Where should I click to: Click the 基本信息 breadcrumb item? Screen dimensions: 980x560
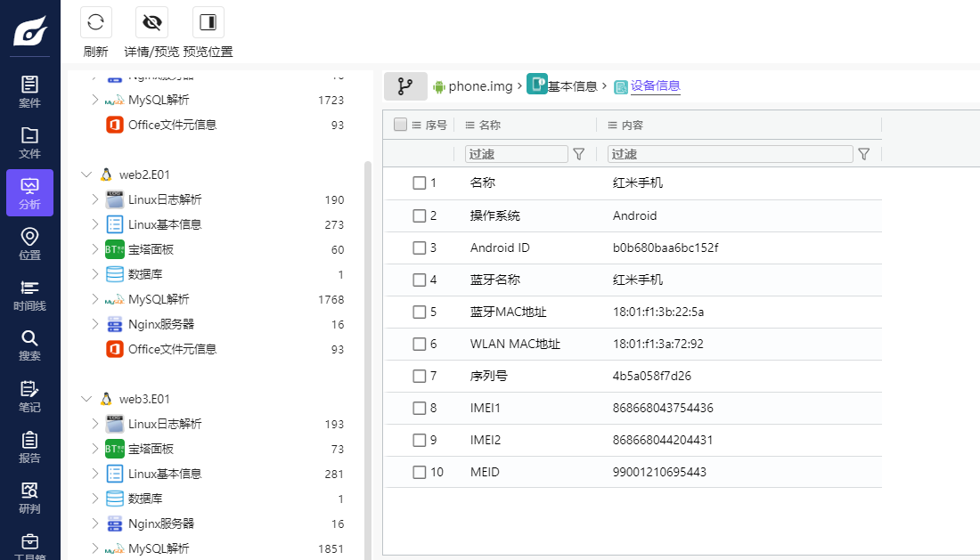pos(572,86)
